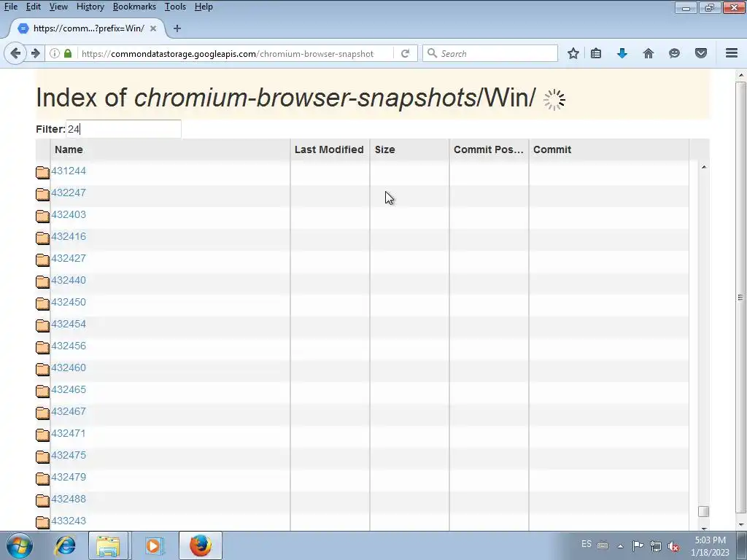747x560 pixels.
Task: Open the Edit menu
Action: point(34,7)
